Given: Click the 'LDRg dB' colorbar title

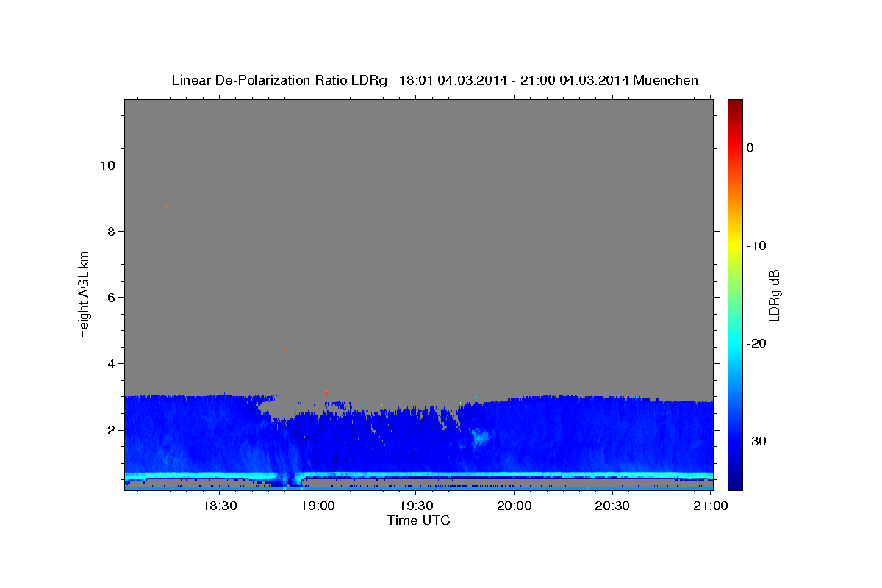Looking at the screenshot, I should 774,295.
